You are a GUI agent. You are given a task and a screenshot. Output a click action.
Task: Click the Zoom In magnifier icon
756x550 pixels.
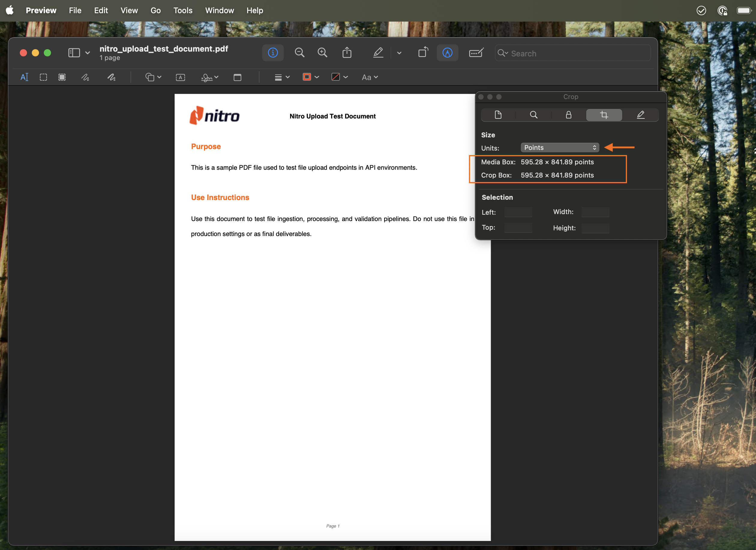[322, 53]
